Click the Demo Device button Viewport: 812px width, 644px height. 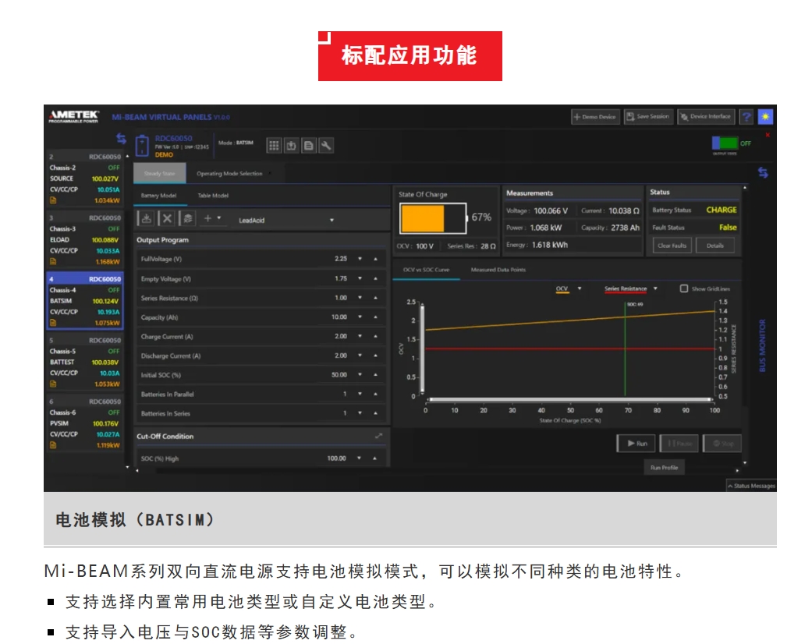coord(595,117)
